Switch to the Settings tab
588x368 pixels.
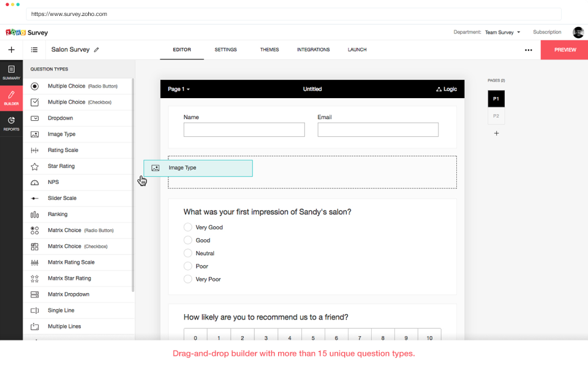pyautogui.click(x=225, y=50)
